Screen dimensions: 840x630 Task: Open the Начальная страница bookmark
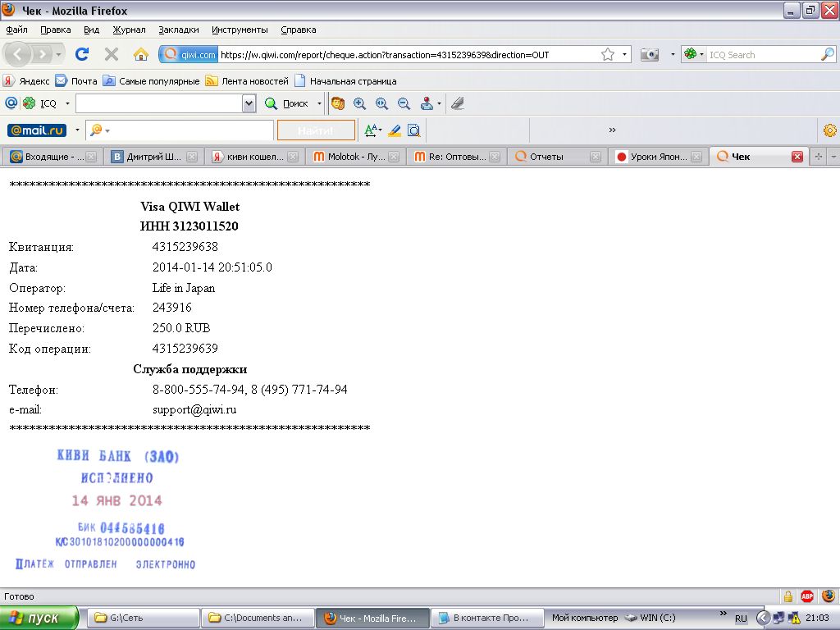coord(345,81)
